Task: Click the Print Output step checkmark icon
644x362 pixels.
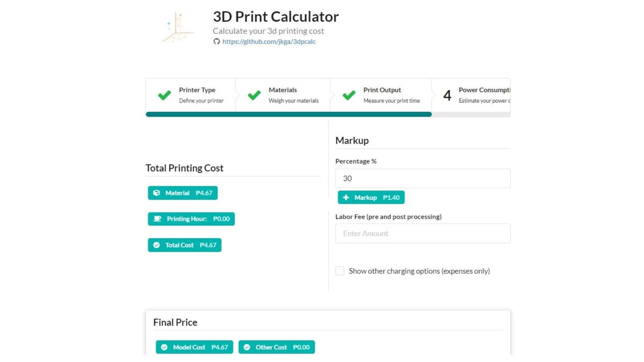Action: coord(349,95)
